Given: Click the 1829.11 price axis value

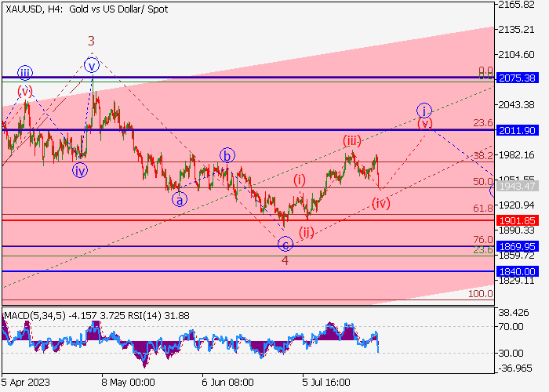Looking at the screenshot, I should point(516,281).
